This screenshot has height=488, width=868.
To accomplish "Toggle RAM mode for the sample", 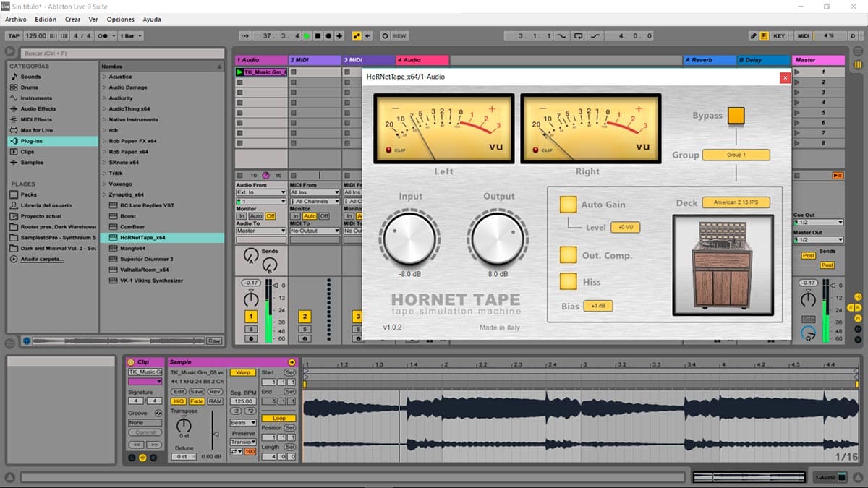I will pyautogui.click(x=215, y=401).
